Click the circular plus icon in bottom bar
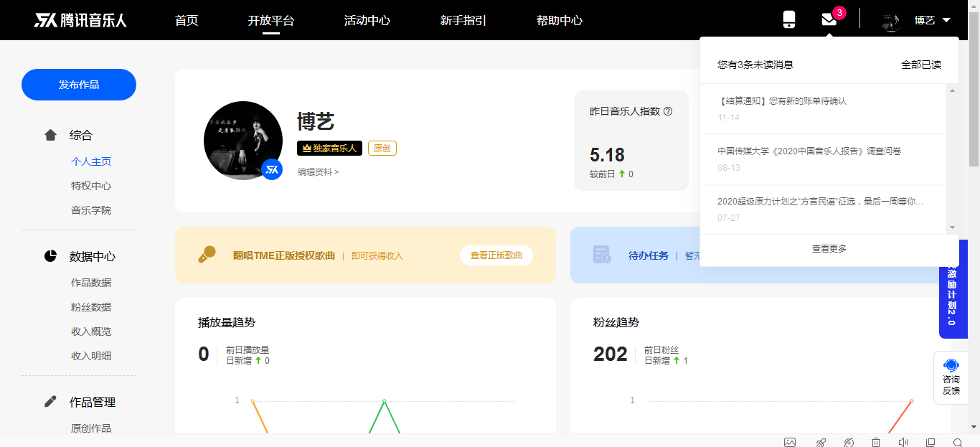This screenshot has height=447, width=980. point(849,442)
